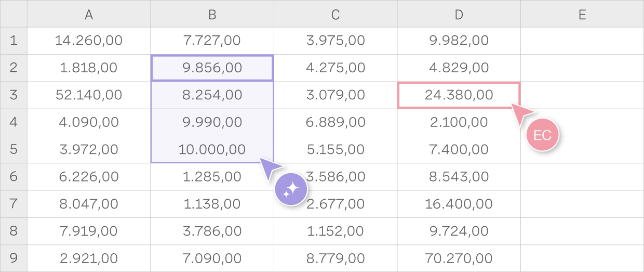Click the cell with 8.779,00
The width and height of the screenshot is (644, 272).
click(336, 258)
